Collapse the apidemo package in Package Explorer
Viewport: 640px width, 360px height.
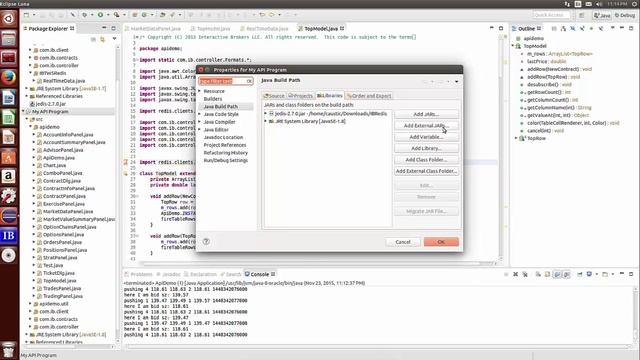pos(30,127)
